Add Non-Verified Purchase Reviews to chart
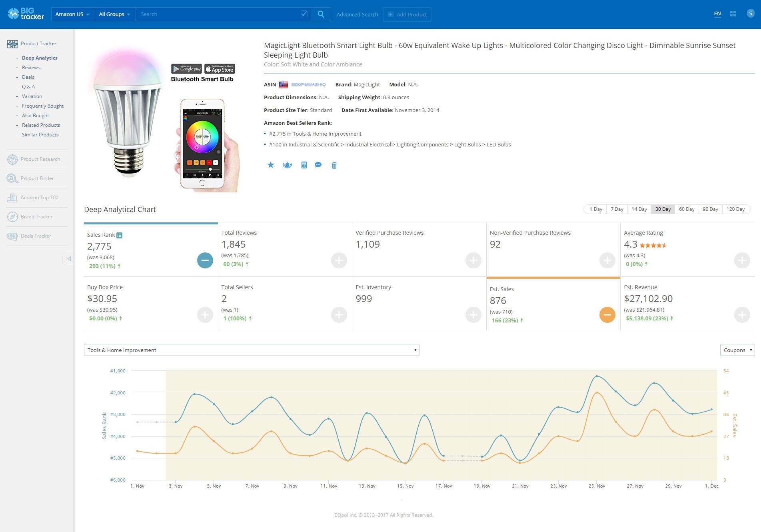This screenshot has width=761, height=532. point(607,260)
